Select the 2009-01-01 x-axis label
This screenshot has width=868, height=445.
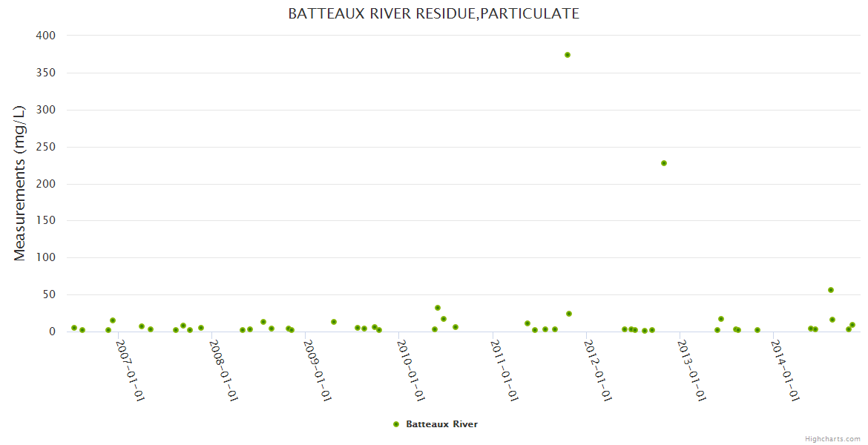pyautogui.click(x=317, y=370)
